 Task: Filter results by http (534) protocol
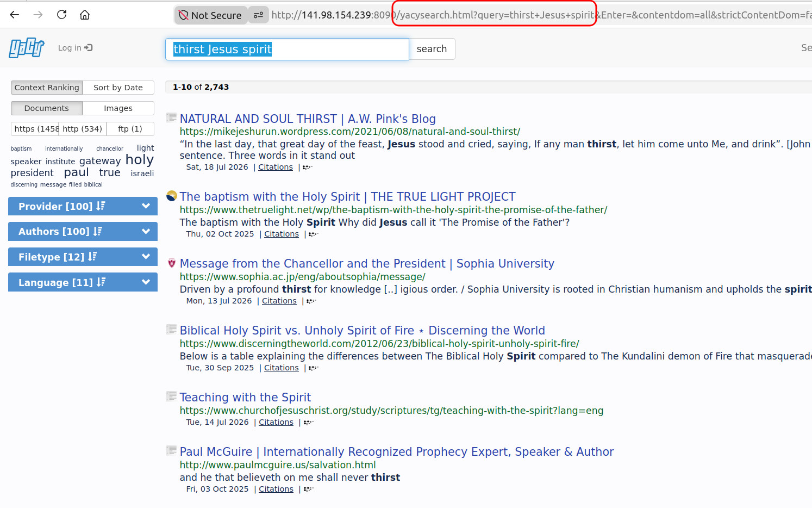point(82,129)
